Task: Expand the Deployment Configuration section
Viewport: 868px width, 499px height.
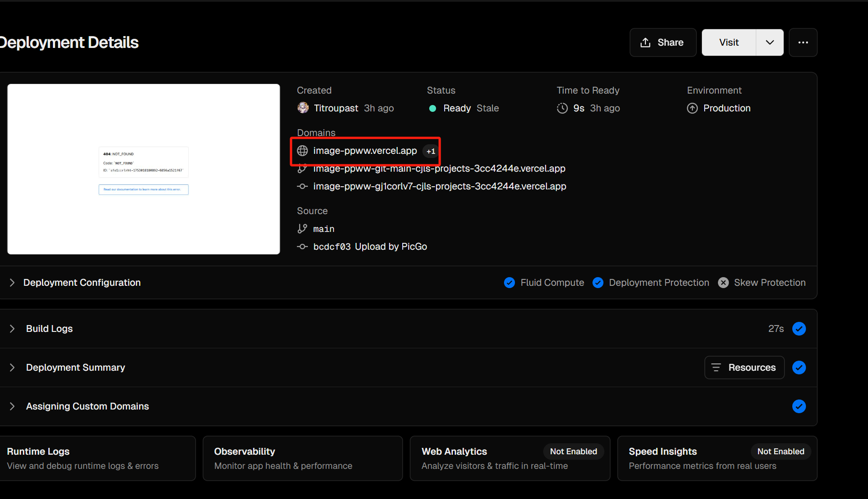Action: tap(82, 283)
